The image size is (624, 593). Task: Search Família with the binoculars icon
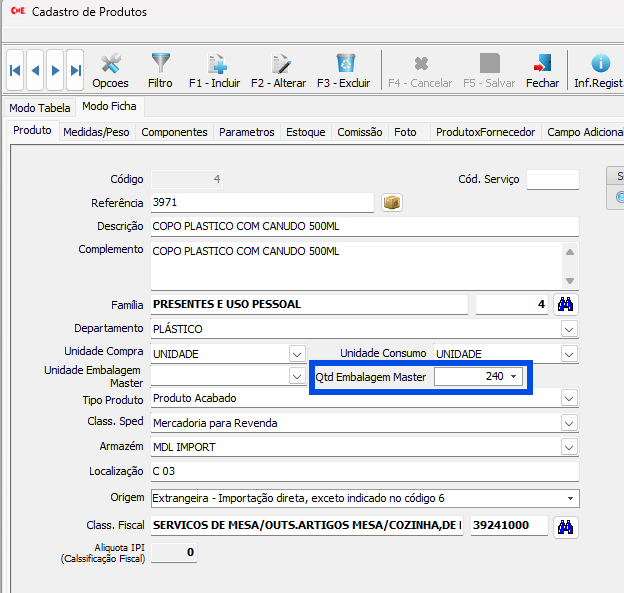[x=566, y=304]
